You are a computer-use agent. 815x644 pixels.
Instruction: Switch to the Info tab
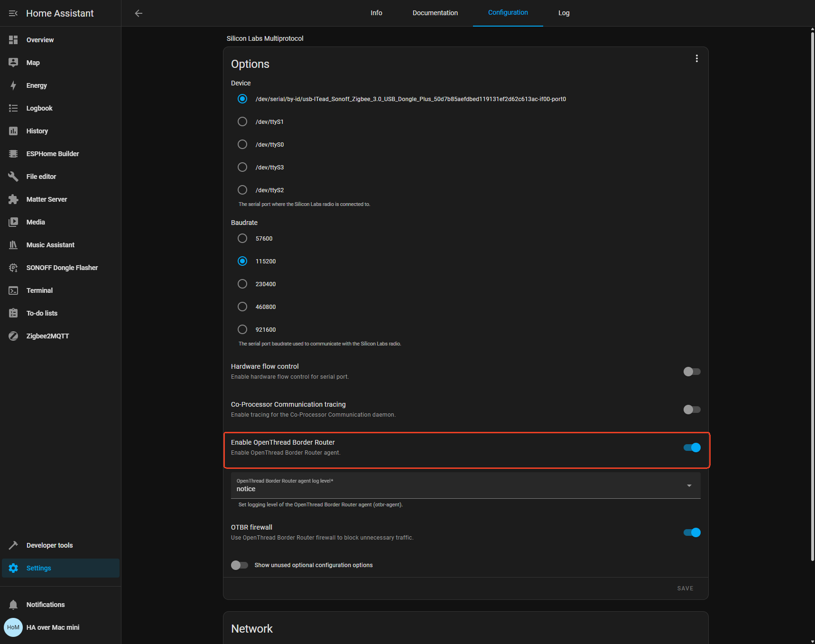[x=376, y=13]
